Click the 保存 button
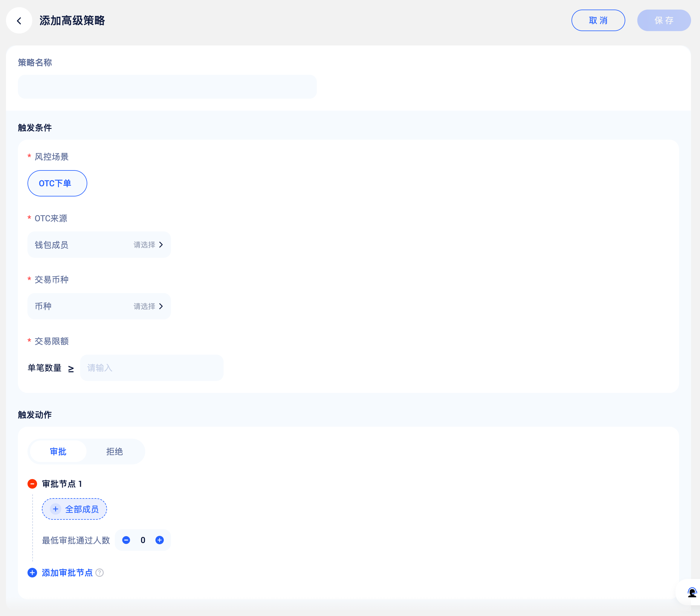 tap(663, 21)
